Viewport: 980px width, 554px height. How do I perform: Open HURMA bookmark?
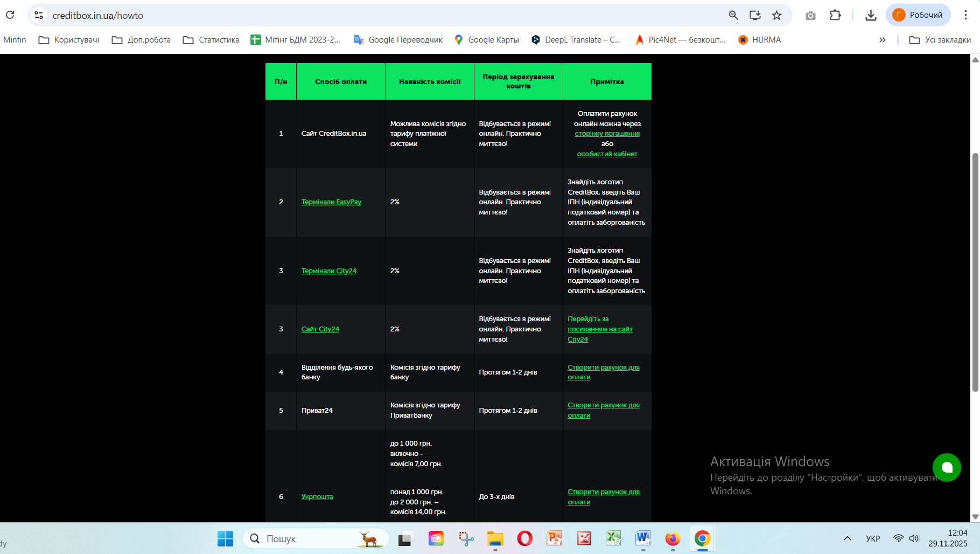tap(759, 40)
